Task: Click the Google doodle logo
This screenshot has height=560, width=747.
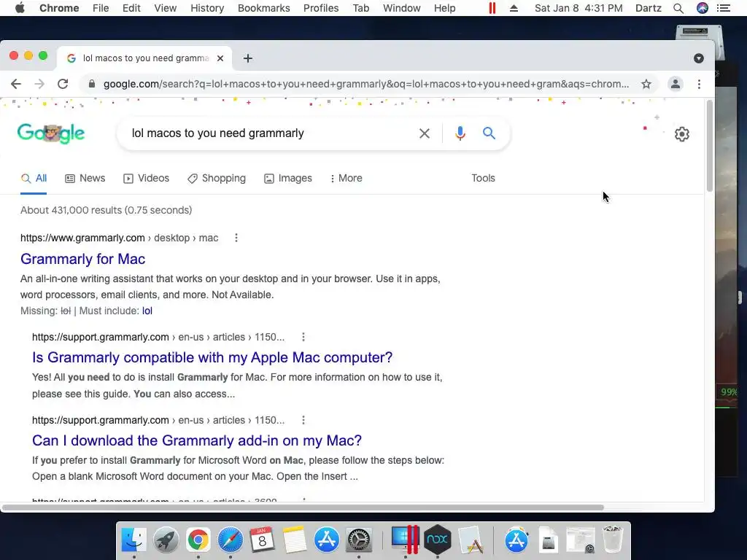Action: click(x=51, y=133)
